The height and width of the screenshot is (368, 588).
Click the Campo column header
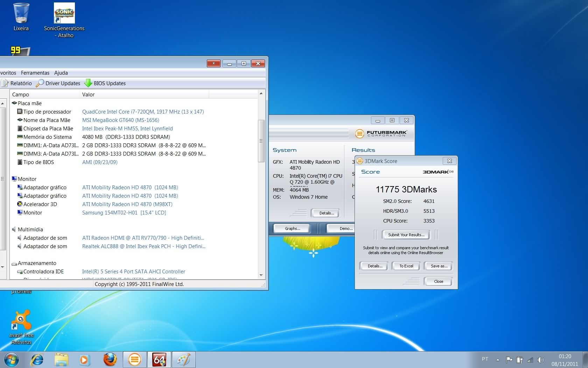pyautogui.click(x=45, y=94)
